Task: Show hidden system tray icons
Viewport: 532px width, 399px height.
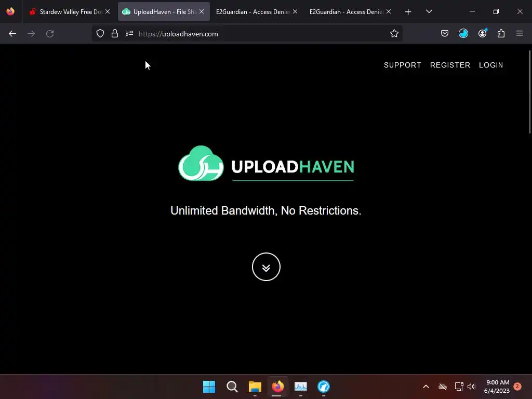Action: [x=426, y=387]
